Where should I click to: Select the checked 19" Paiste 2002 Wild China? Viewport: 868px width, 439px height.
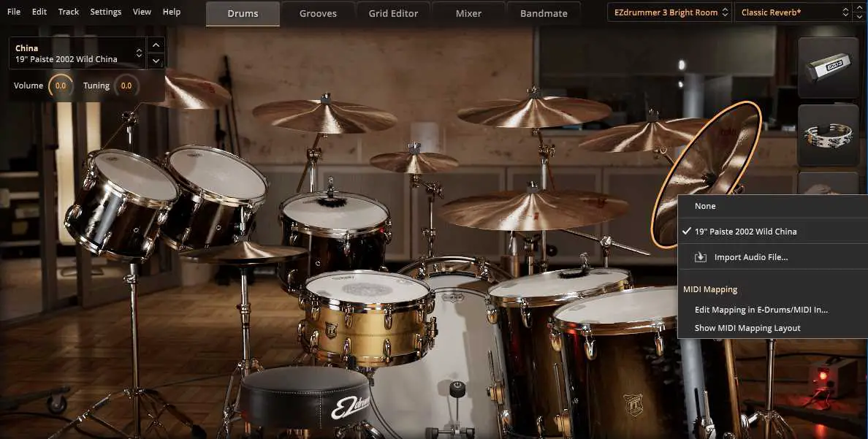745,232
